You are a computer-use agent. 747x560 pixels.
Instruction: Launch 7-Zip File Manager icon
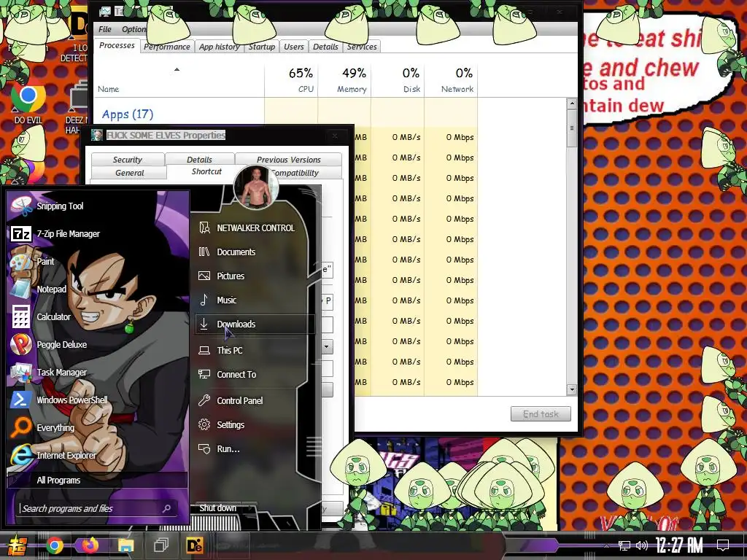click(x=21, y=234)
